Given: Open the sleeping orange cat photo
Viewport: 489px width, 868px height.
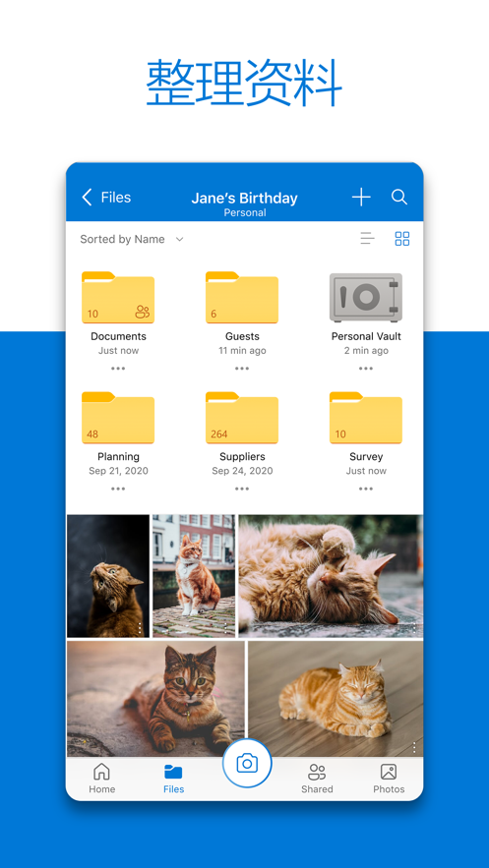Looking at the screenshot, I should (x=336, y=699).
